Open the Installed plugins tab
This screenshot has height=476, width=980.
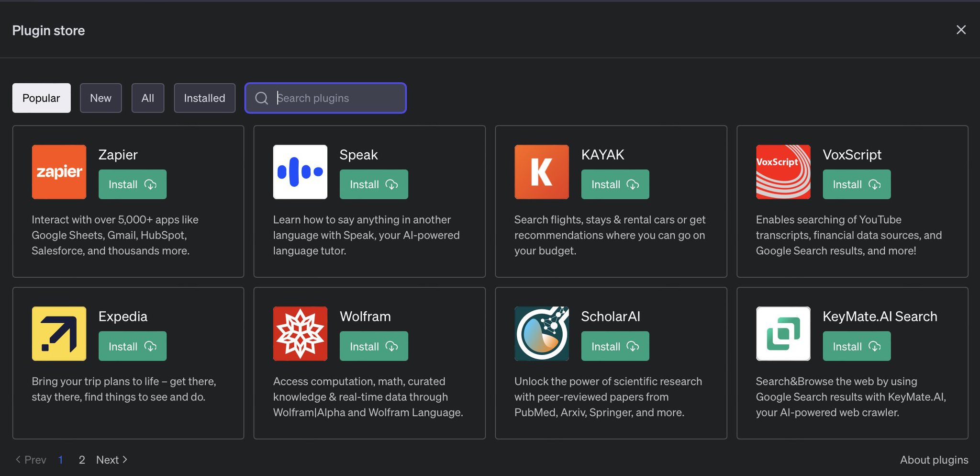coord(204,98)
